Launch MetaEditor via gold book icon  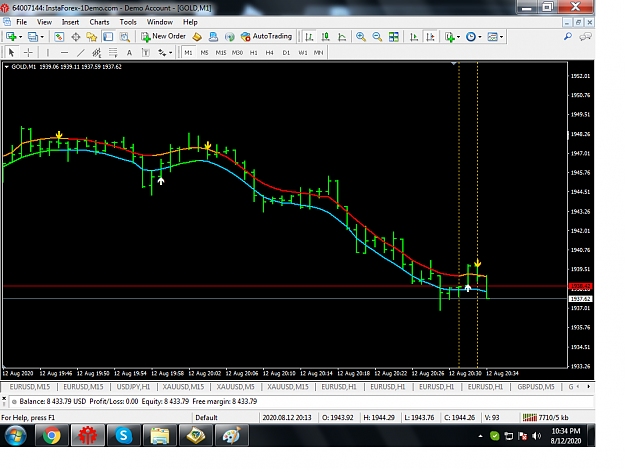click(197, 37)
